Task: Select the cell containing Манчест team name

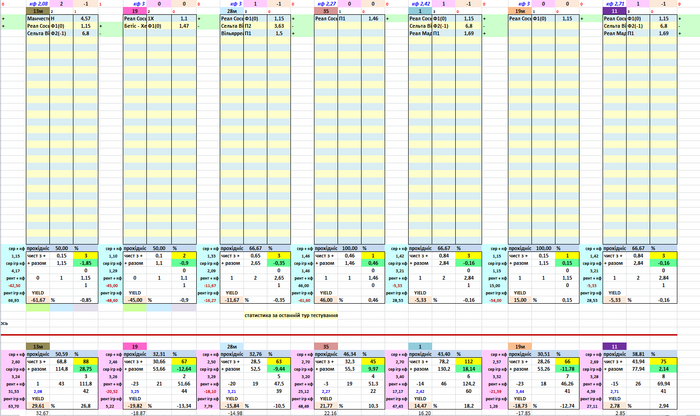Action: (x=38, y=19)
